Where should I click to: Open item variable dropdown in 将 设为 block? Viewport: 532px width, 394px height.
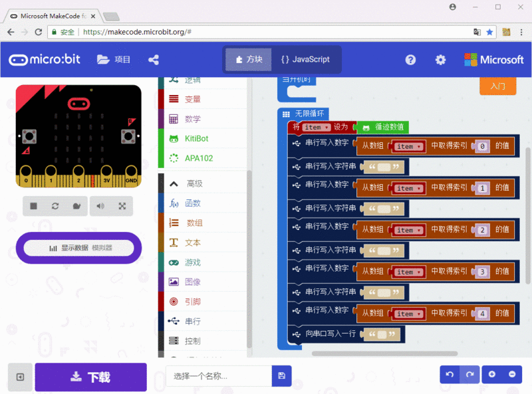coord(317,128)
